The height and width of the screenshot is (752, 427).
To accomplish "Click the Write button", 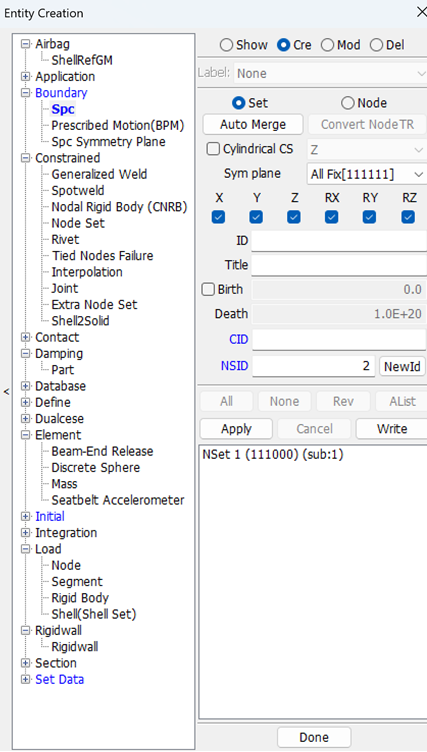I will 391,429.
